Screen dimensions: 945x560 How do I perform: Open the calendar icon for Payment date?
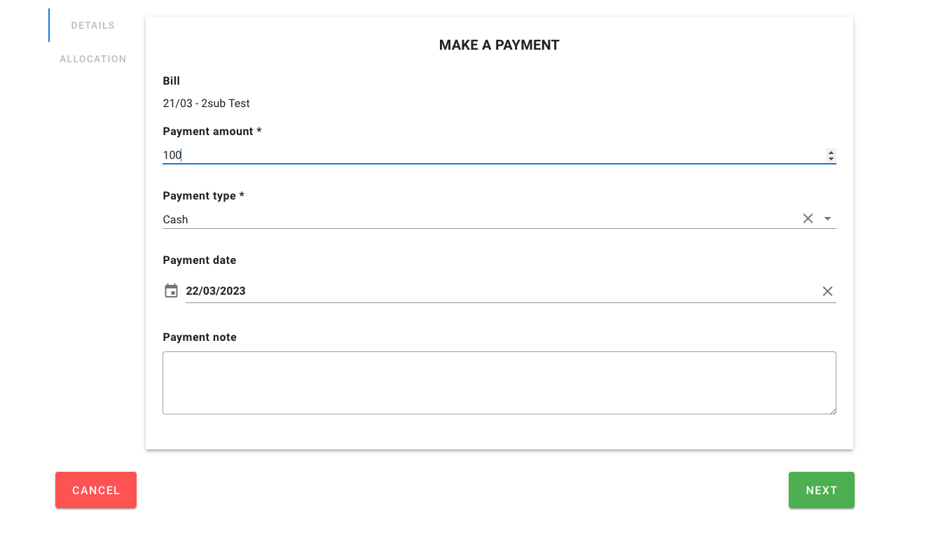171,290
